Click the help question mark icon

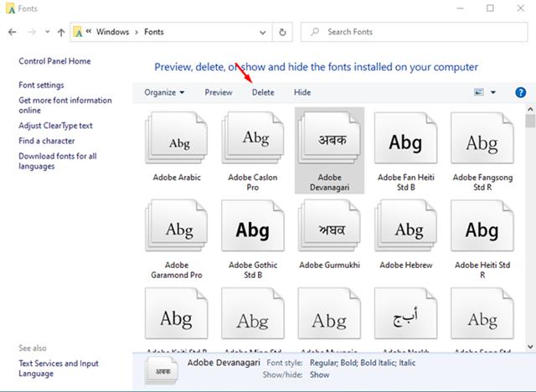(520, 92)
